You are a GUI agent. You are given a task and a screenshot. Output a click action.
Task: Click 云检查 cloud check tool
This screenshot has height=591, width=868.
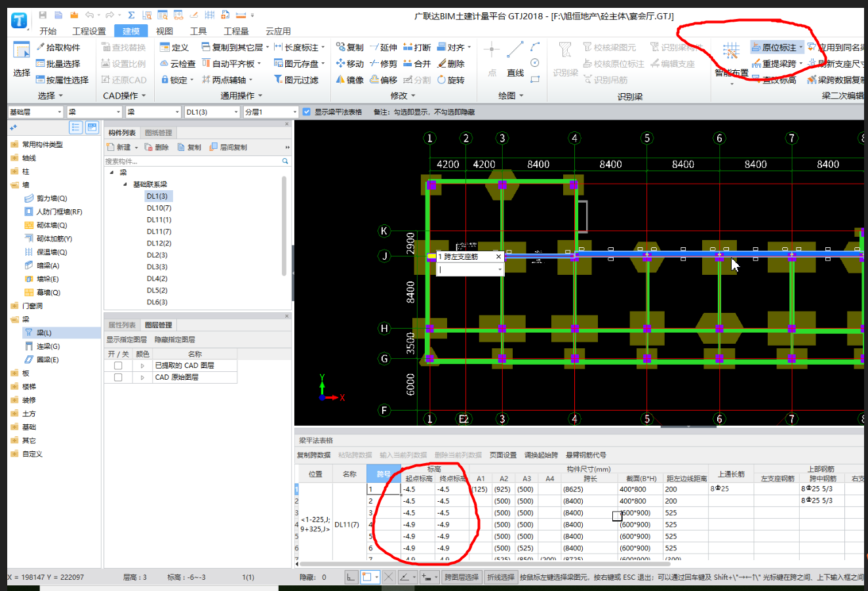point(178,64)
